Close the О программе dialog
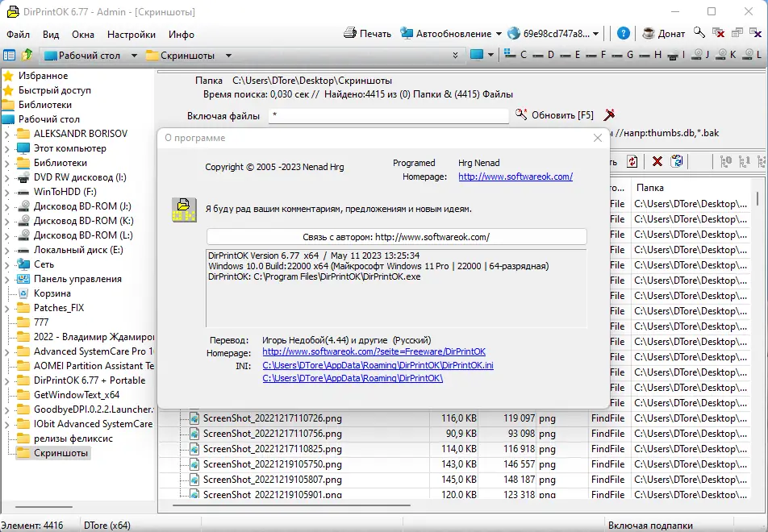This screenshot has height=532, width=768. (598, 138)
